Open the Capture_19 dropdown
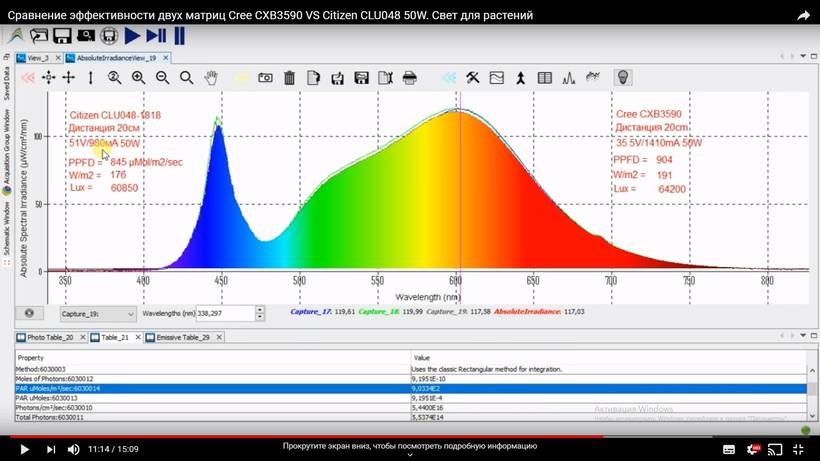This screenshot has height=461, width=820. 98,314
